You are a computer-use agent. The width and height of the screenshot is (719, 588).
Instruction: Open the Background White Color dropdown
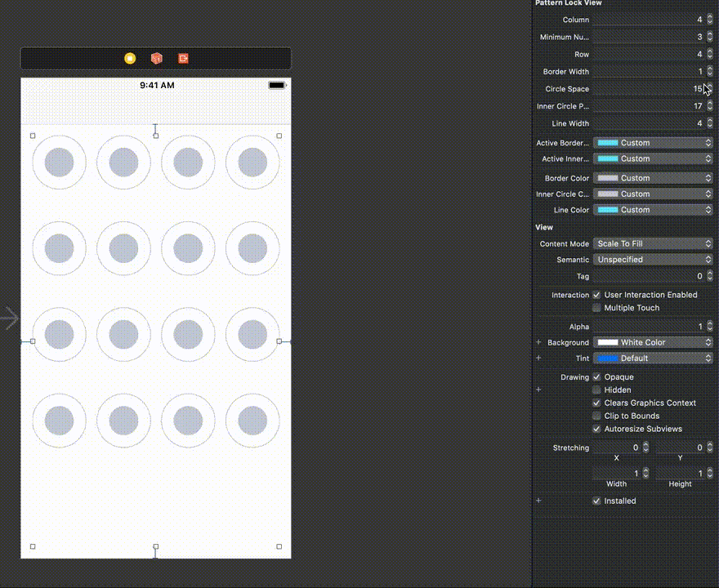click(x=653, y=342)
